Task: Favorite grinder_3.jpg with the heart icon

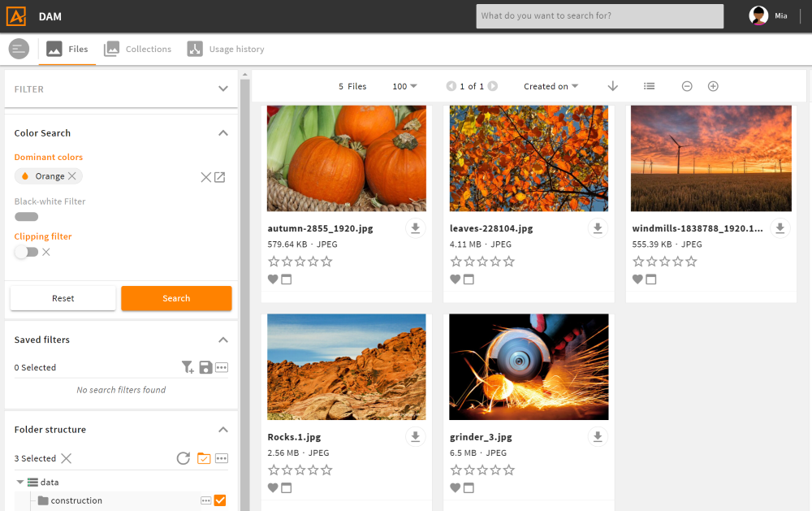Action: 456,487
